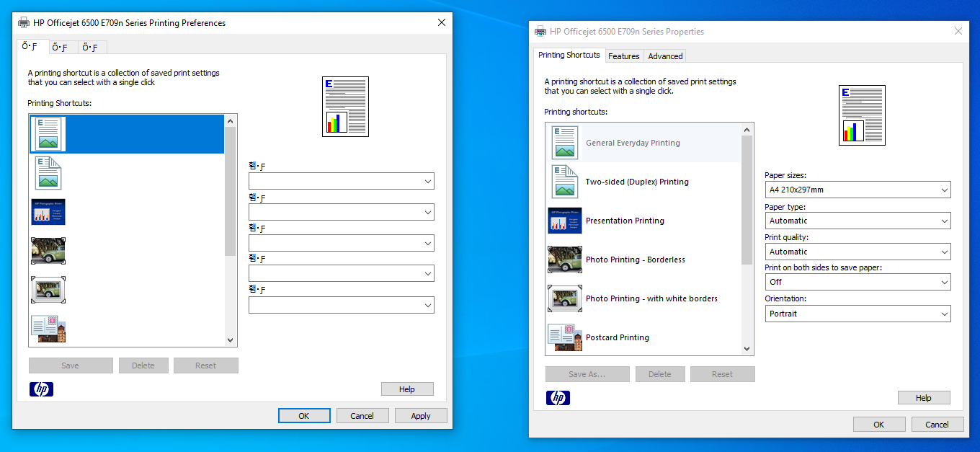Confirm with OK in the Properties window
The height and width of the screenshot is (452, 980).
879,425
